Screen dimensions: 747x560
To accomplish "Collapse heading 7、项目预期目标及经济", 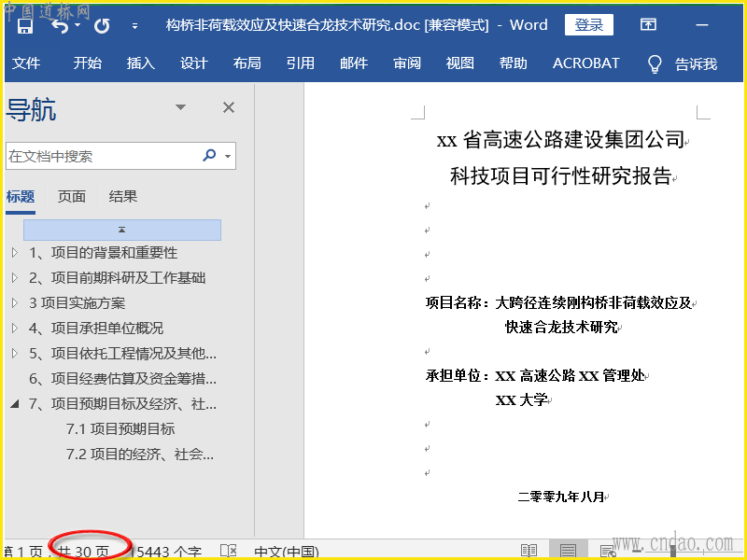I will tap(15, 404).
